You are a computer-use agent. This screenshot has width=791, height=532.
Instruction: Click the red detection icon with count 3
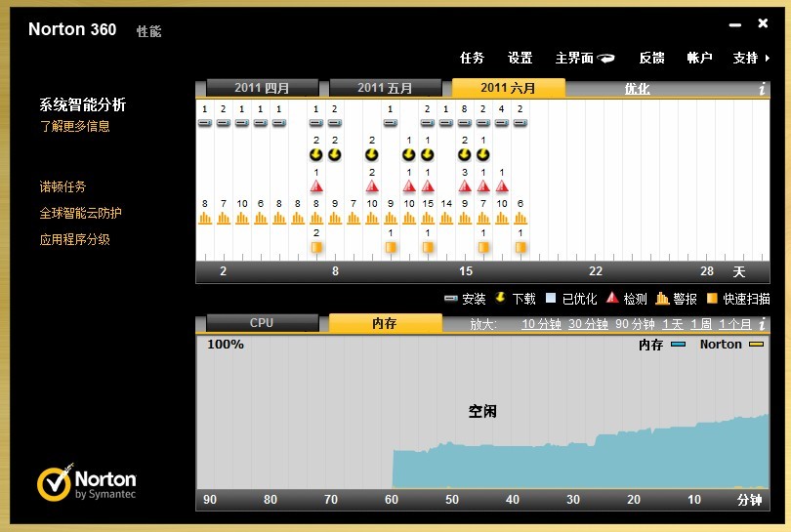[465, 186]
